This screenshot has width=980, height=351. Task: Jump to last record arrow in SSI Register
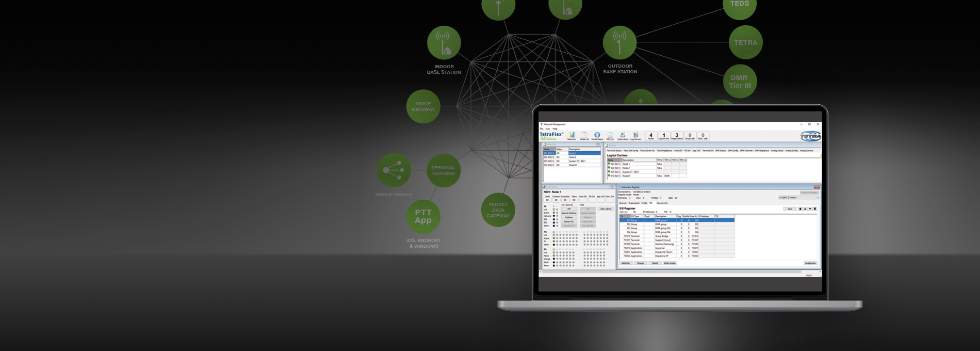coord(815,209)
